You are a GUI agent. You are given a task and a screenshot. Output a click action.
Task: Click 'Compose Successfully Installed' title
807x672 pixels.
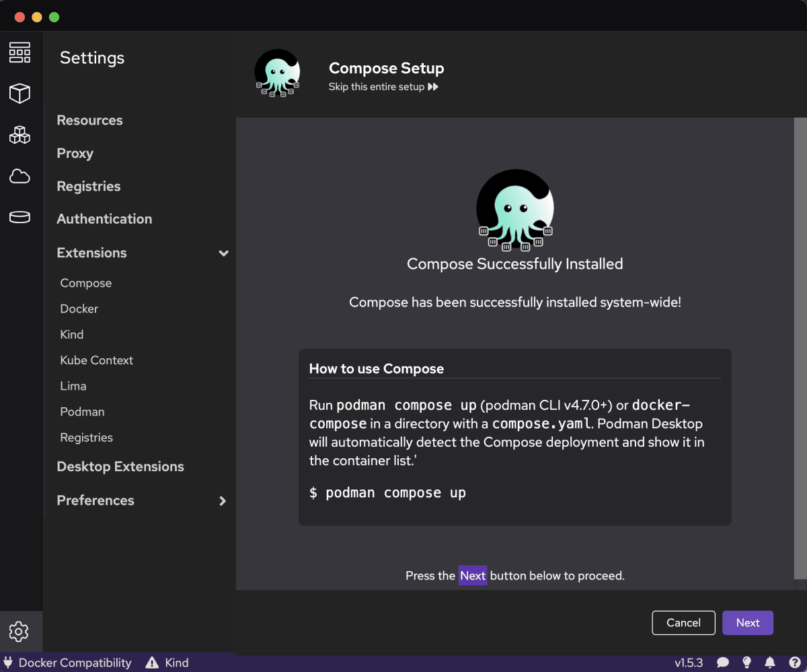515,264
